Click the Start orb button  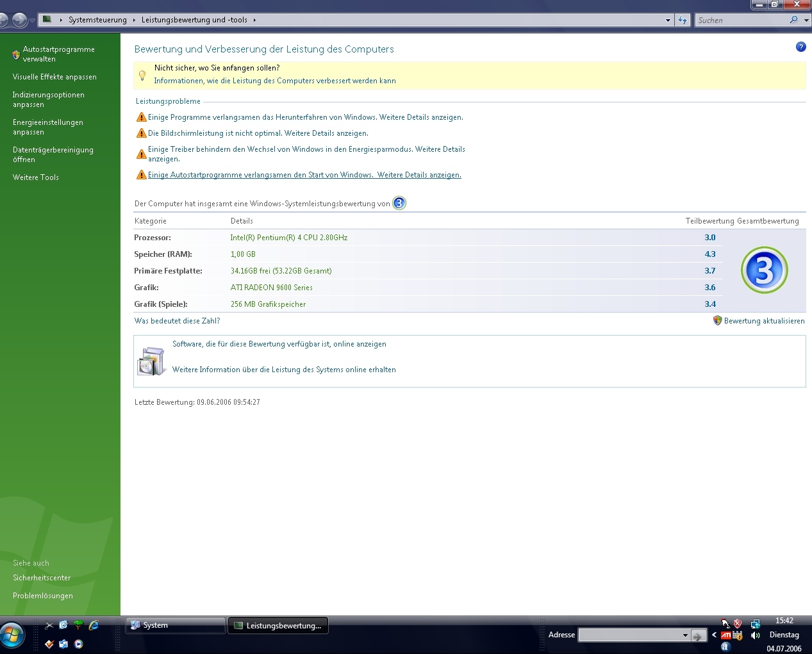(x=12, y=635)
